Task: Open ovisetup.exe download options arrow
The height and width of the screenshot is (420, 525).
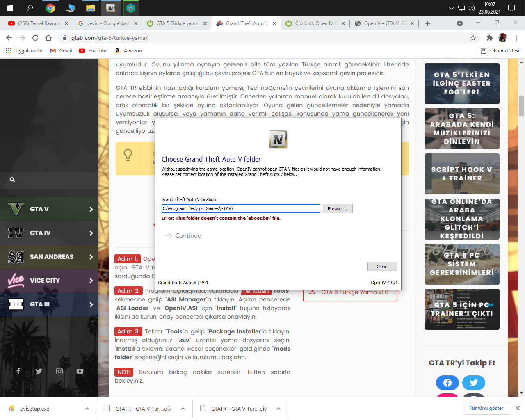Action: click(x=87, y=409)
